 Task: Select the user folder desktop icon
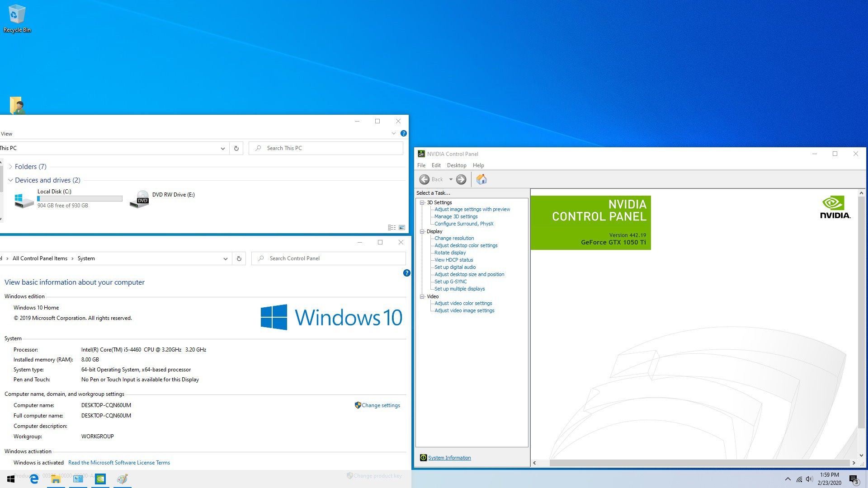pos(17,105)
